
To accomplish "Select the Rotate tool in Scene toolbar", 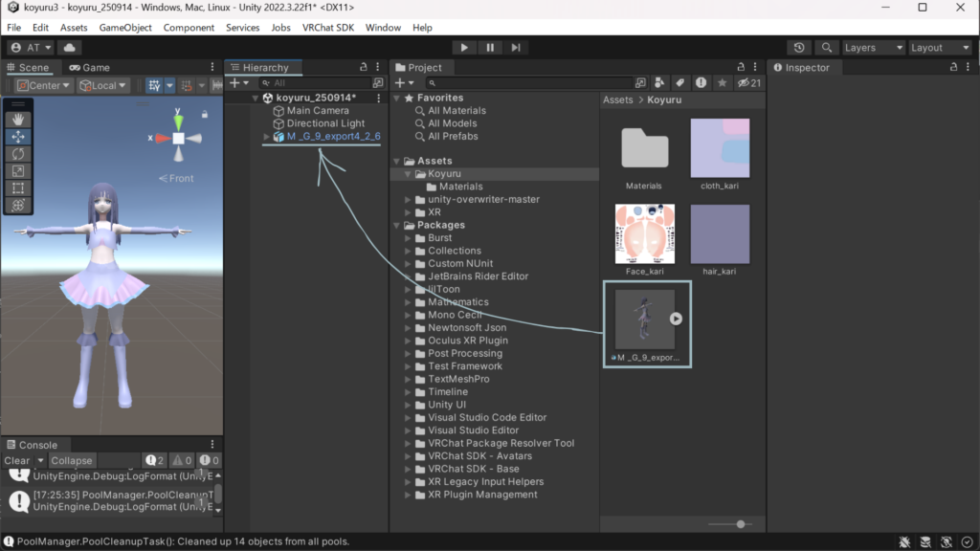I will pyautogui.click(x=18, y=154).
